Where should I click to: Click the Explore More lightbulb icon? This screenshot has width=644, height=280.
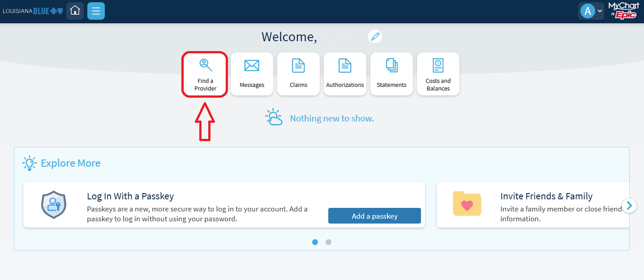click(x=29, y=163)
